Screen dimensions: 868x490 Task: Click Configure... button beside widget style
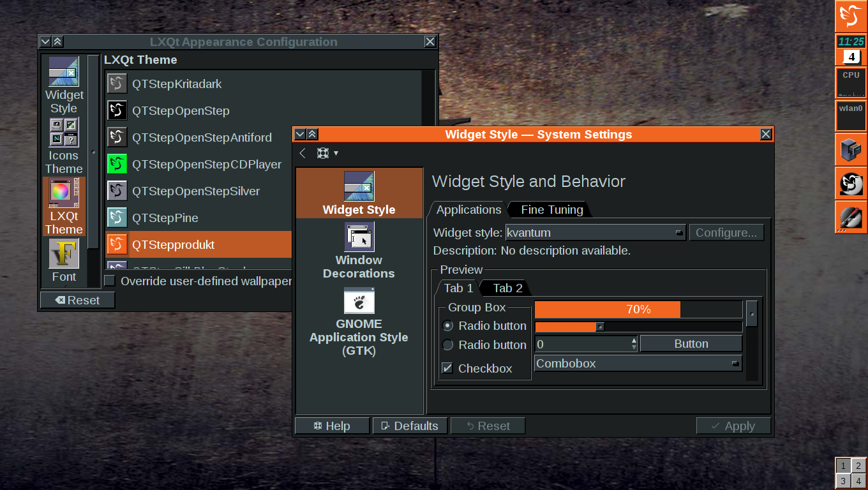click(726, 232)
